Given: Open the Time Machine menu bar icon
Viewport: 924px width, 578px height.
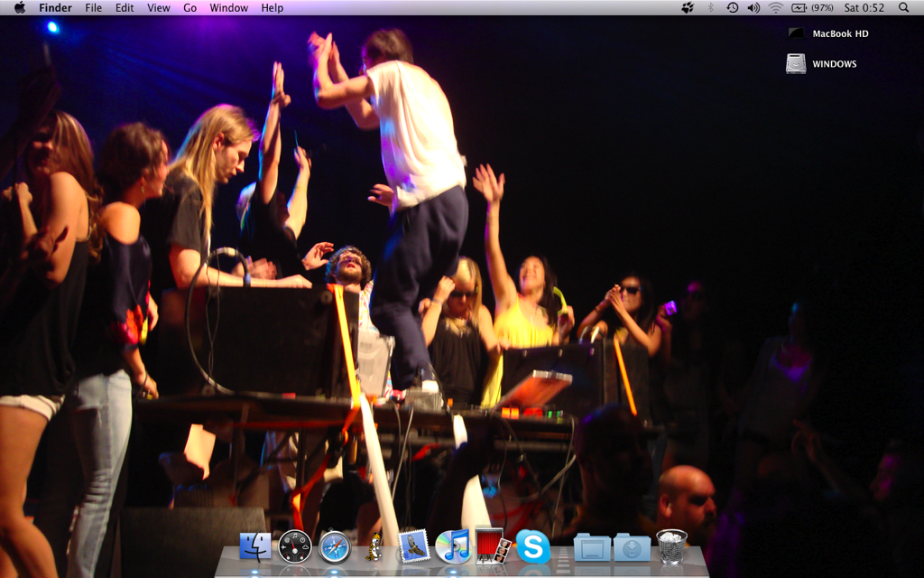Looking at the screenshot, I should coord(733,7).
